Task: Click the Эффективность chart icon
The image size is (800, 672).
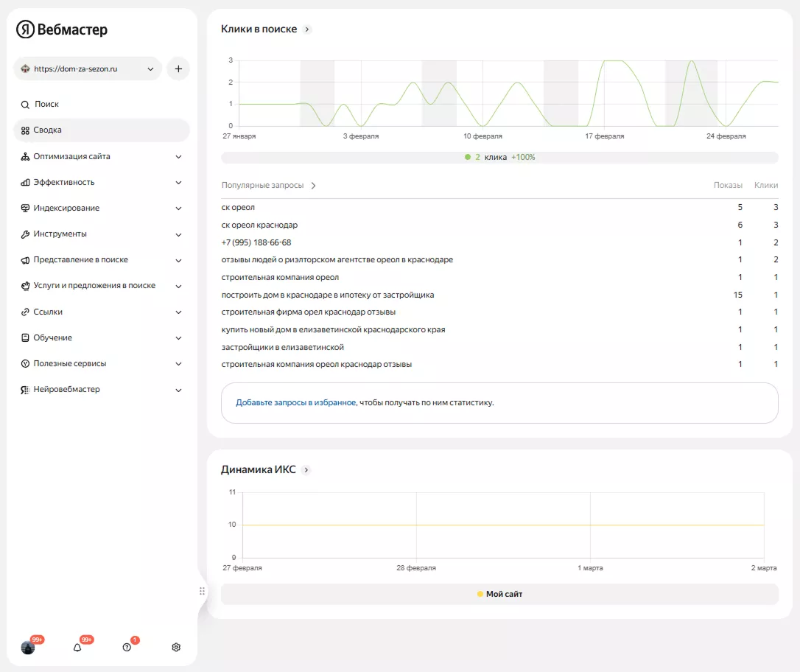Action: 25,182
